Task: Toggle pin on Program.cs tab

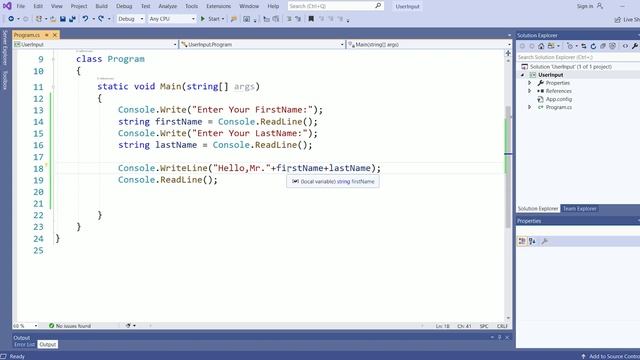Action: click(47, 35)
